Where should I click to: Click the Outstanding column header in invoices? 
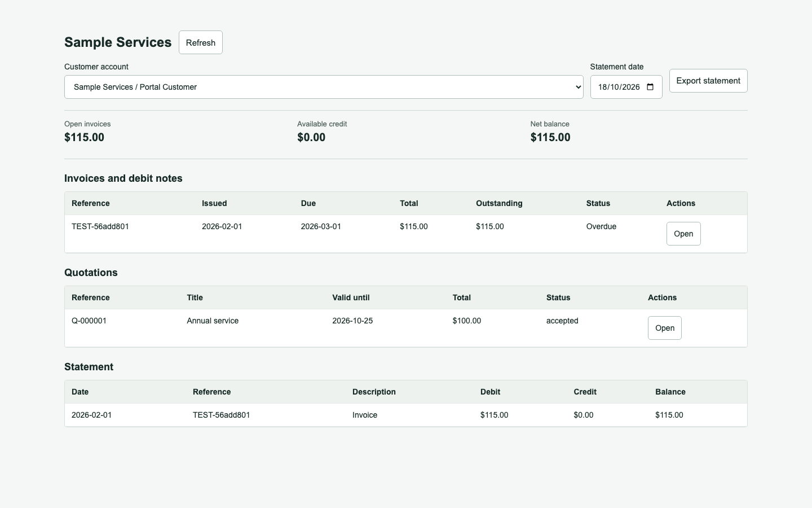499,203
